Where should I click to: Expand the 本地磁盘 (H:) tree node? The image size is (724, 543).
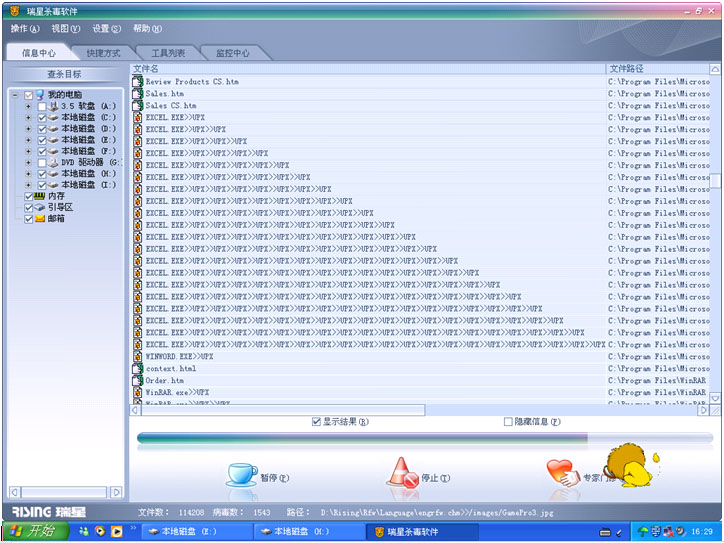pyautogui.click(x=29, y=174)
